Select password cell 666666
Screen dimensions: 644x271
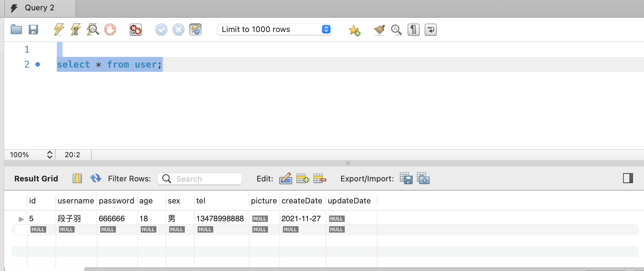pyautogui.click(x=117, y=218)
